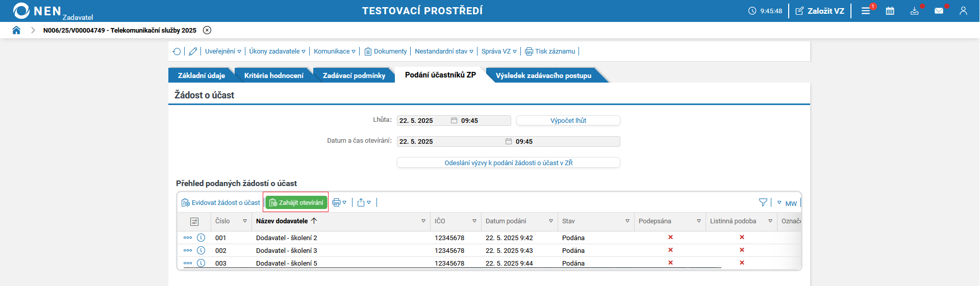The image size is (980, 286).
Task: Click Odeslání výzvy k podání žádosti button
Action: click(x=509, y=163)
